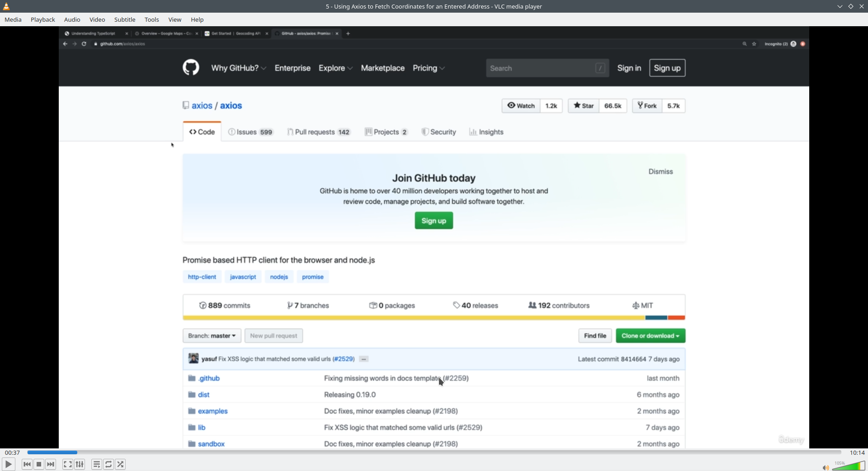Image resolution: width=868 pixels, height=471 pixels.
Task: Open the lib folder
Action: pyautogui.click(x=202, y=428)
